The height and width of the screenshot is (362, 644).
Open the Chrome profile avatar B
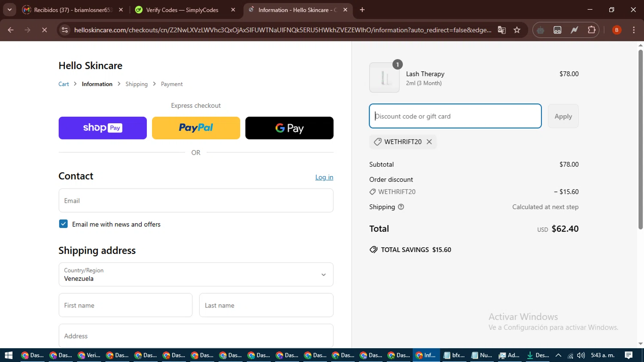pos(617,30)
